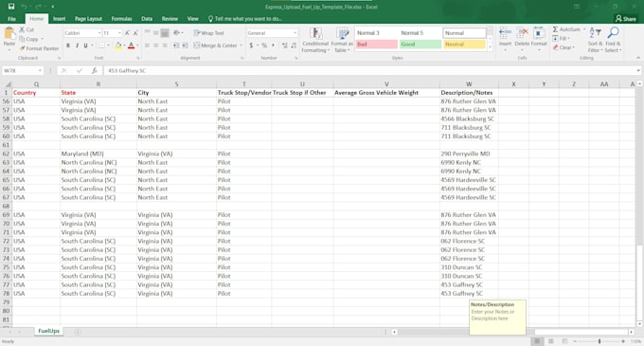Screen dimensions: 644x346
Task: Increase font size with the large A icon
Action: (x=127, y=33)
